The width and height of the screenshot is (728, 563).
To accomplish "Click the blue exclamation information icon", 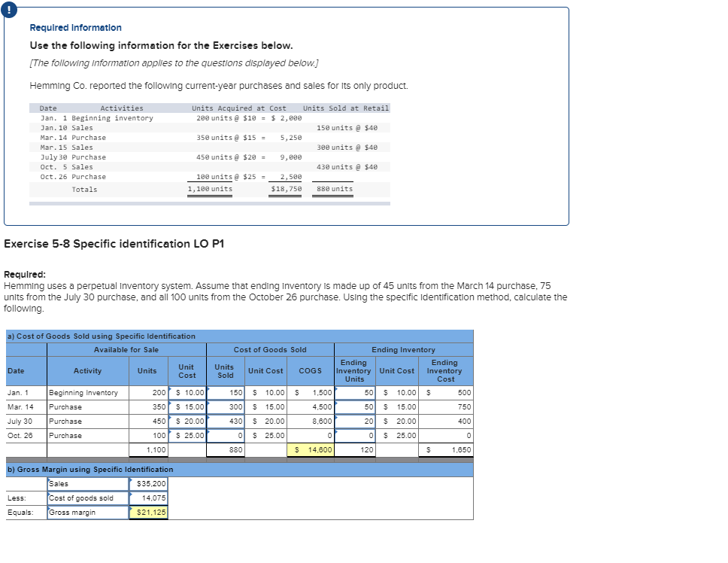I will coord(8,8).
